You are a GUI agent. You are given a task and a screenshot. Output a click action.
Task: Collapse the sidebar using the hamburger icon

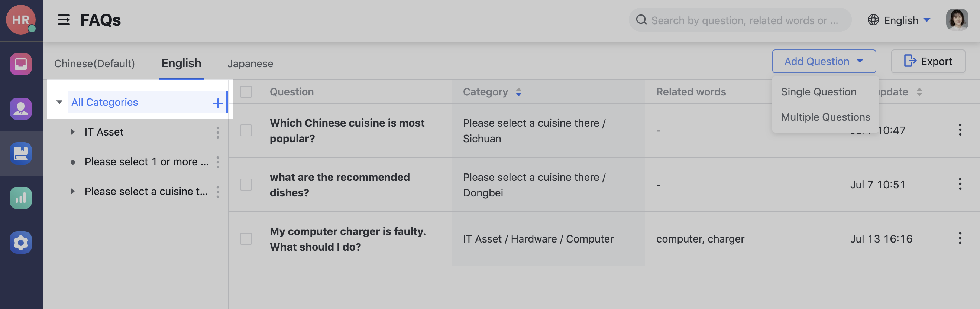tap(64, 20)
